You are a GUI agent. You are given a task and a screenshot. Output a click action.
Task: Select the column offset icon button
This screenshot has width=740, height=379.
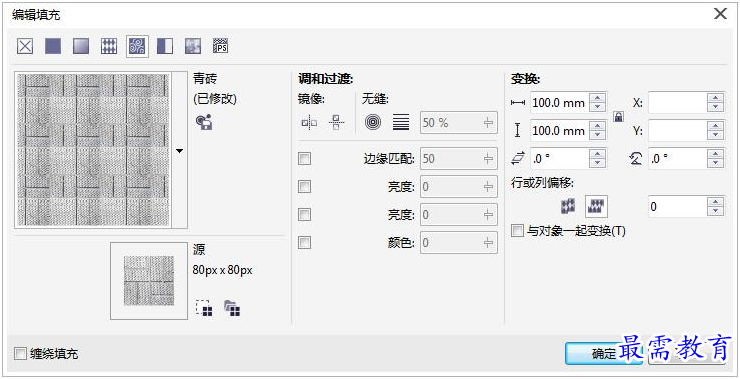596,206
